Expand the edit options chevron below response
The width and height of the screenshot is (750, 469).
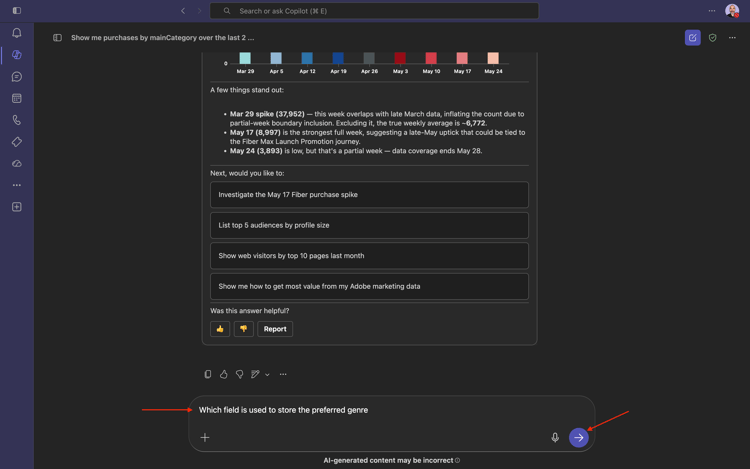[267, 375]
